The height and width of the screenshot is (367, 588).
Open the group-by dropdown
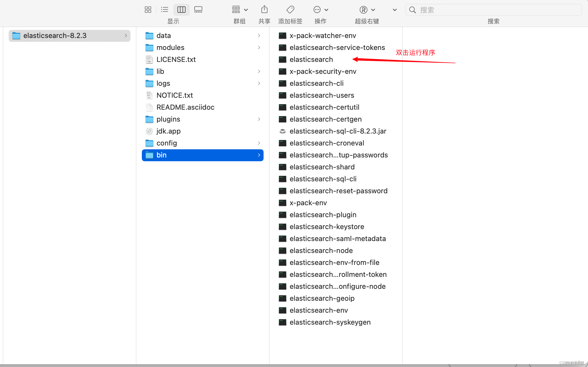pyautogui.click(x=240, y=10)
